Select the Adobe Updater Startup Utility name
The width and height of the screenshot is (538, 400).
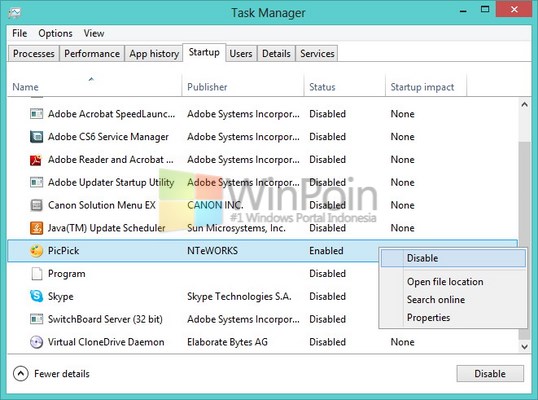pyautogui.click(x=111, y=182)
